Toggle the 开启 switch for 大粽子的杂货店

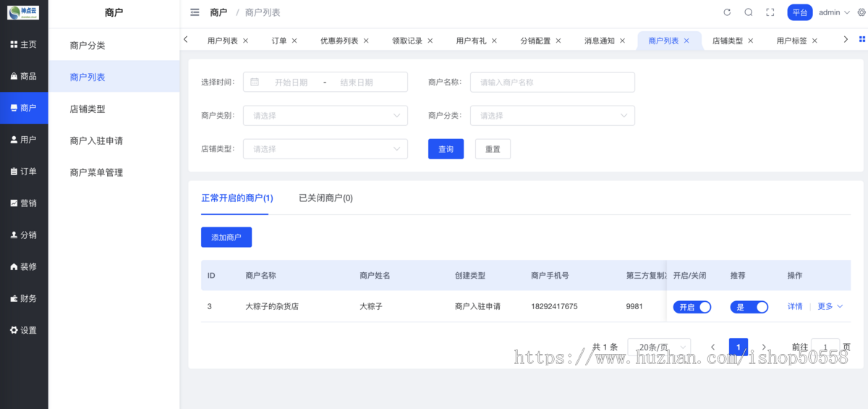tap(692, 307)
